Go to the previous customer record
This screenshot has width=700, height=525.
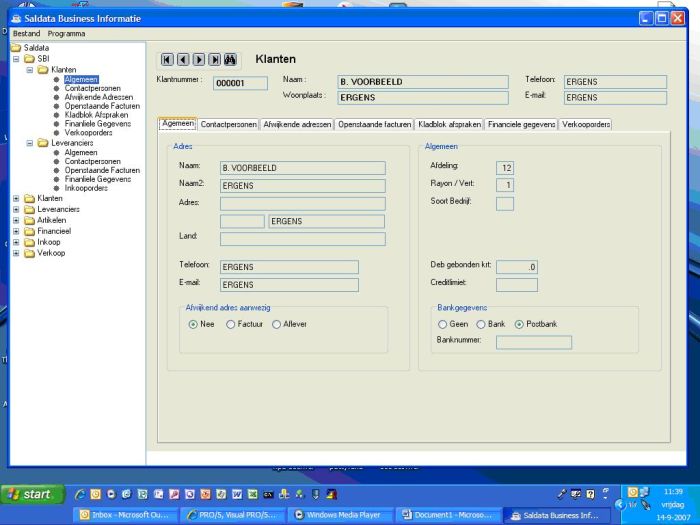183,60
